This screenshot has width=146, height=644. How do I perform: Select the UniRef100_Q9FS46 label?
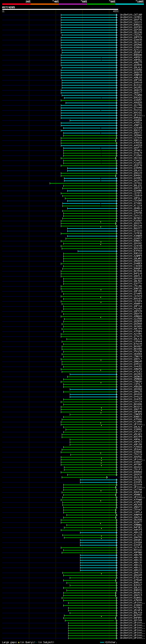pos(131,80)
